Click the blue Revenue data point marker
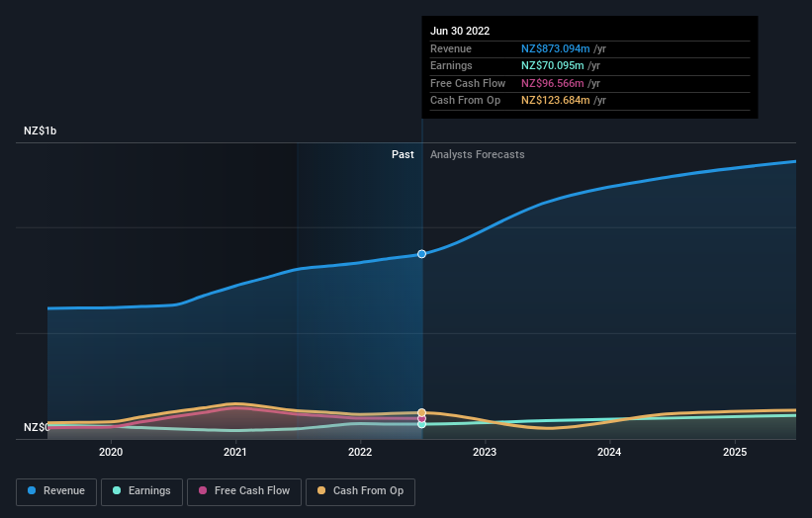The width and height of the screenshot is (812, 518). 421,254
